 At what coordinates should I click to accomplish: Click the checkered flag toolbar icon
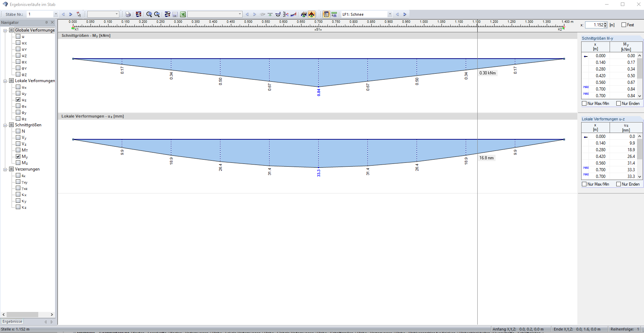167,14
